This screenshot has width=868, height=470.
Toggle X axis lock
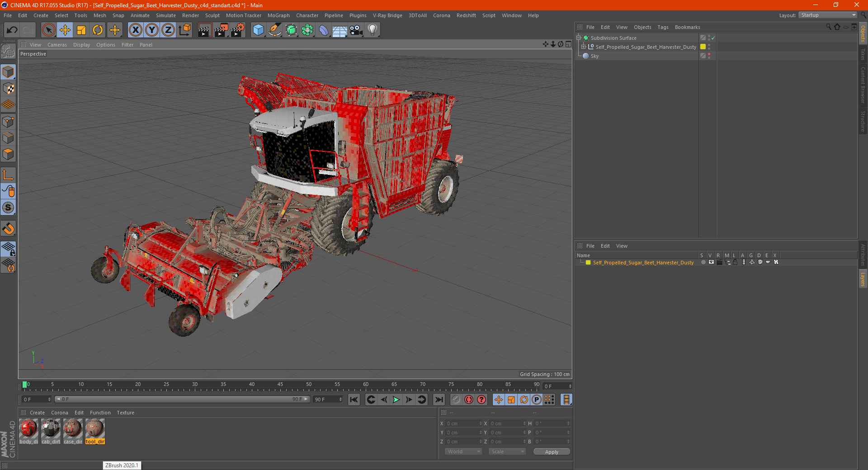pos(135,30)
